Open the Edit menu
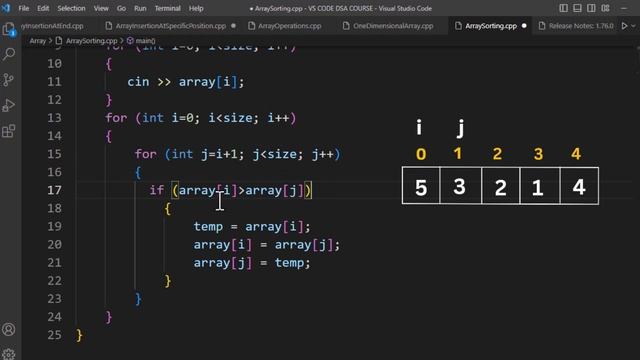640x360 pixels. (x=43, y=8)
